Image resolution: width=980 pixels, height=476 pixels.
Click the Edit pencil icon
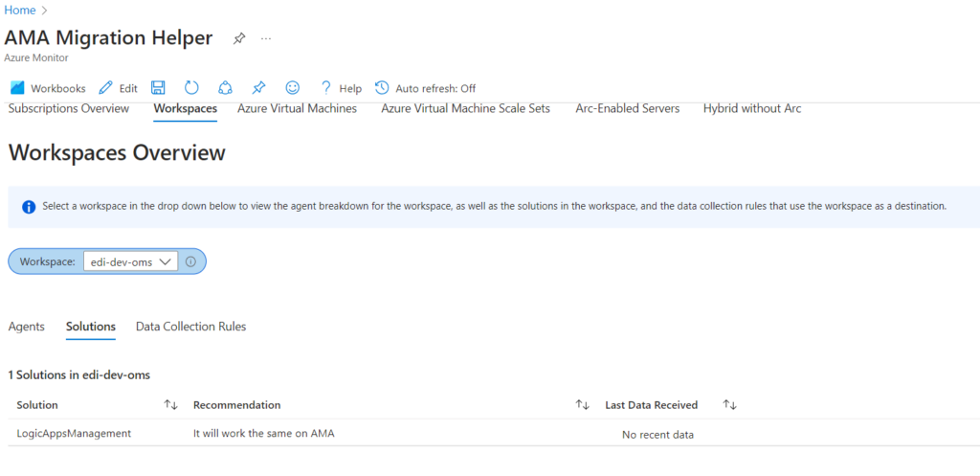tap(106, 88)
